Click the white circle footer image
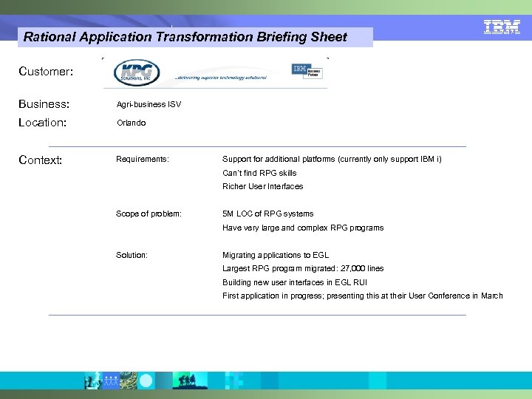 146,381
